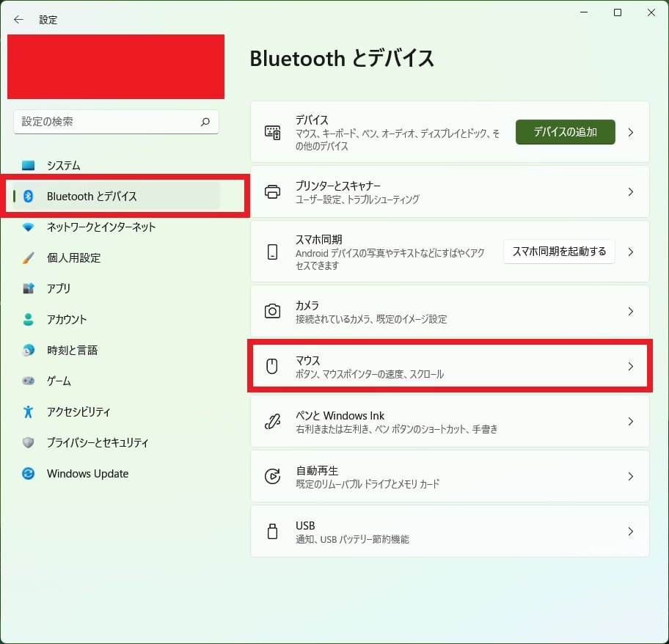The width and height of the screenshot is (669, 644).
Task: Open アプリ settings category
Action: 117,288
